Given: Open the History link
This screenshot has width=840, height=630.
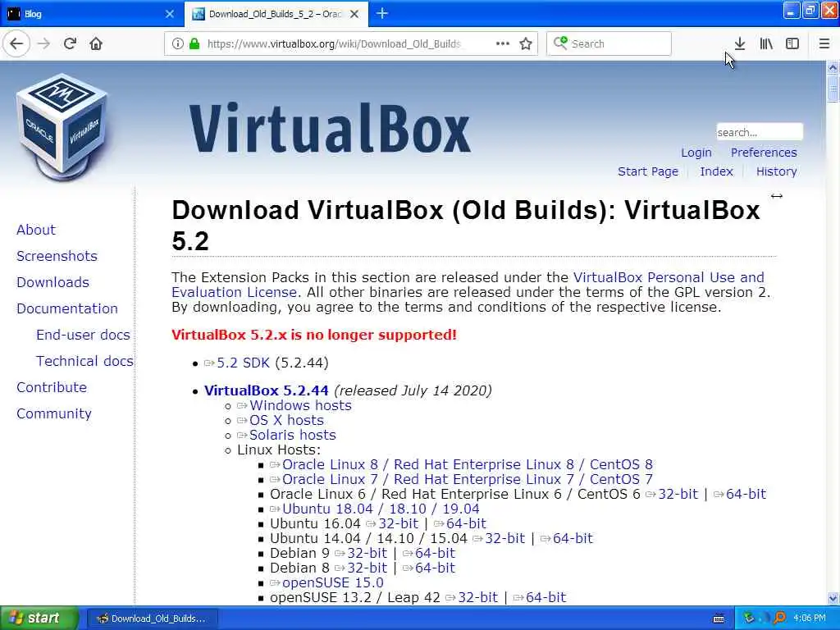Looking at the screenshot, I should point(776,171).
